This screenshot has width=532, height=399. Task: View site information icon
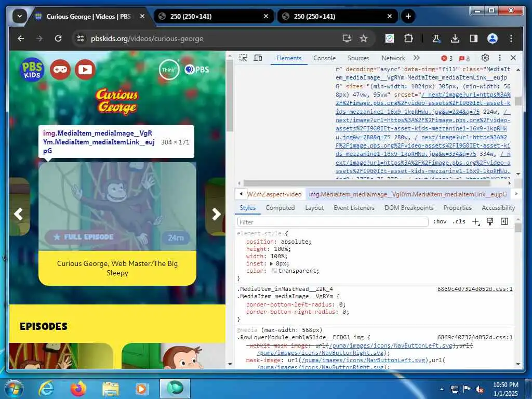81,38
